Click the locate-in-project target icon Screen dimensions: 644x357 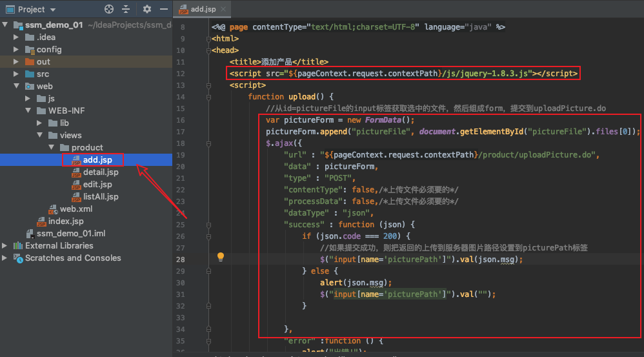pos(109,9)
